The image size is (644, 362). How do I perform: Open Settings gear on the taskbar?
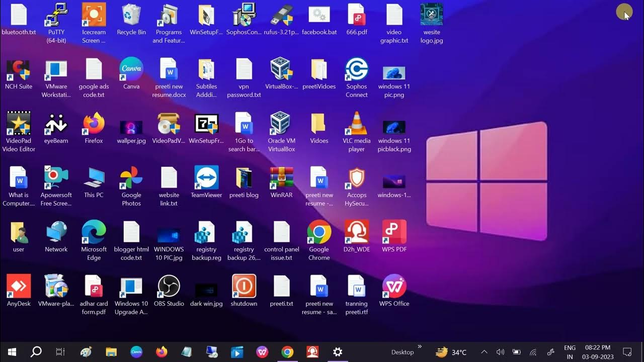(338, 352)
